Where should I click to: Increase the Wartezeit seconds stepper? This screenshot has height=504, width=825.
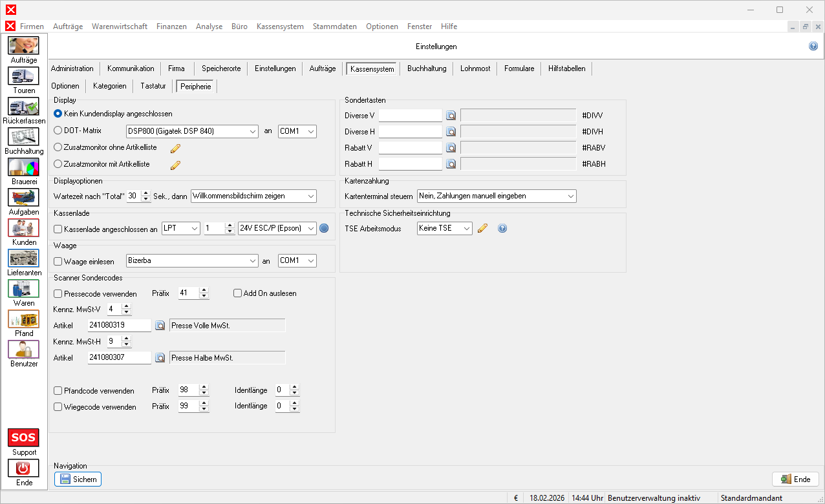click(146, 193)
